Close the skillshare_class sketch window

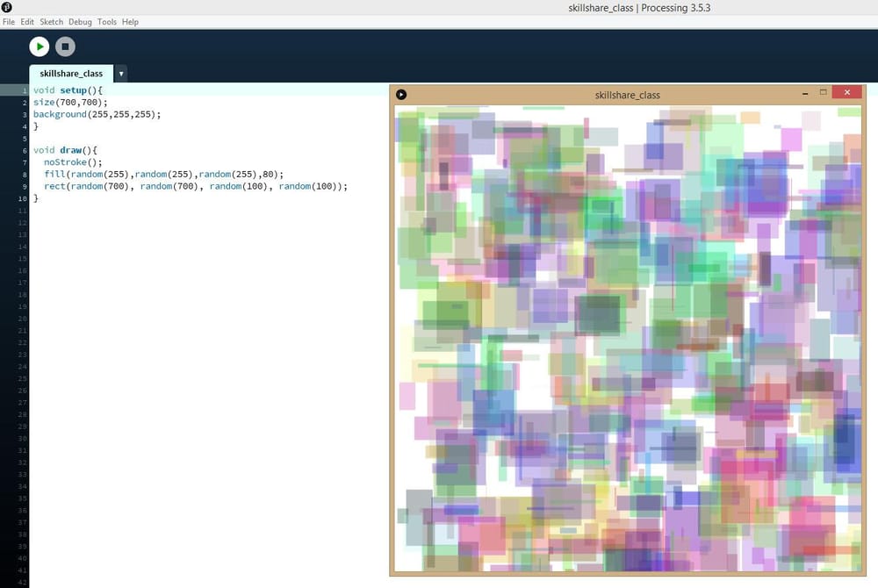click(x=847, y=92)
